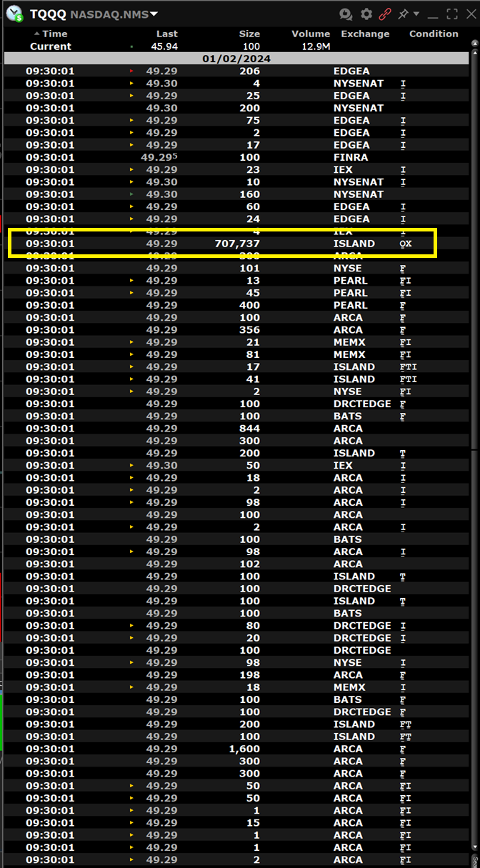The width and height of the screenshot is (480, 868).
Task: Select the PEARL trade with size 45
Action: 236,293
